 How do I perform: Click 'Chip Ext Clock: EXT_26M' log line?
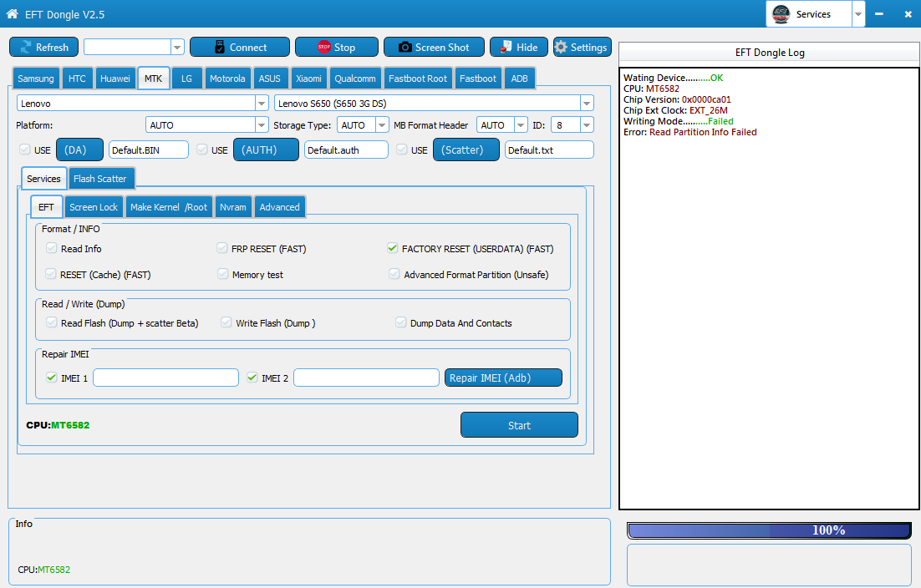coord(675,110)
